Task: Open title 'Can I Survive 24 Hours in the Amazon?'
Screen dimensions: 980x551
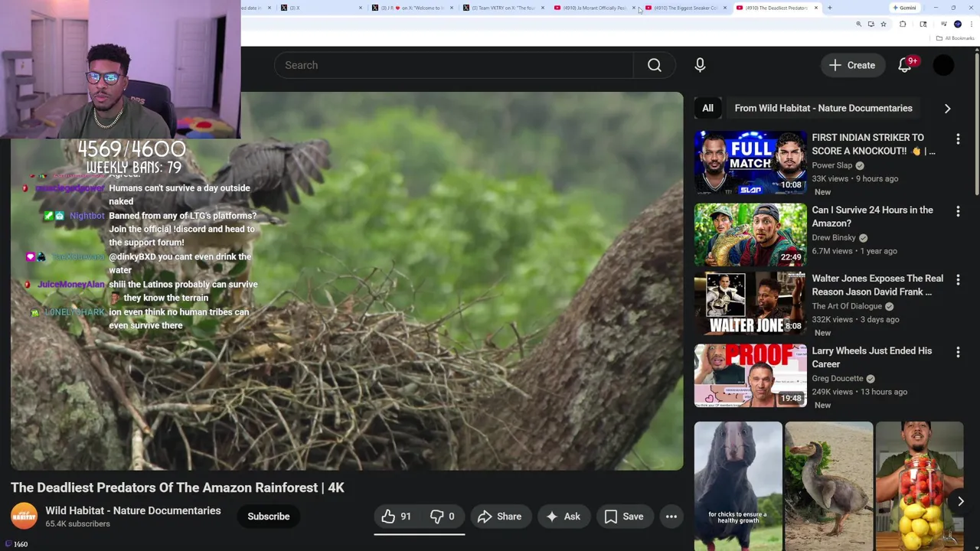Action: 872,217
